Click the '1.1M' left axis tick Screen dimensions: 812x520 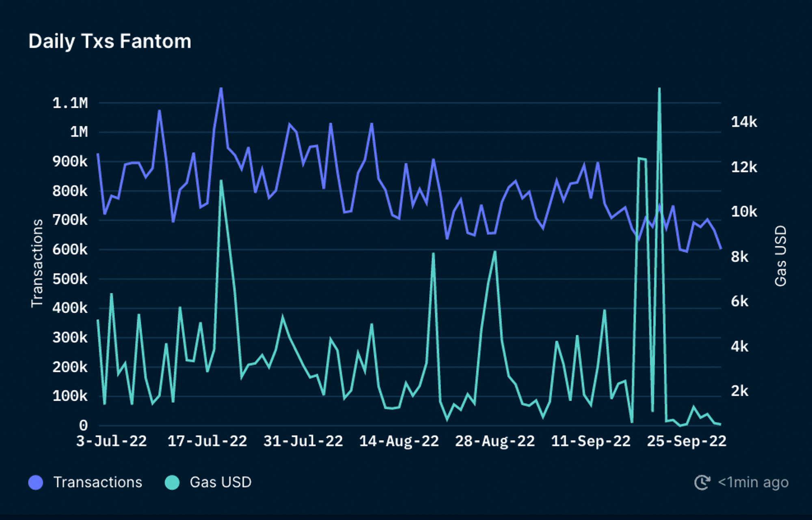(70, 103)
